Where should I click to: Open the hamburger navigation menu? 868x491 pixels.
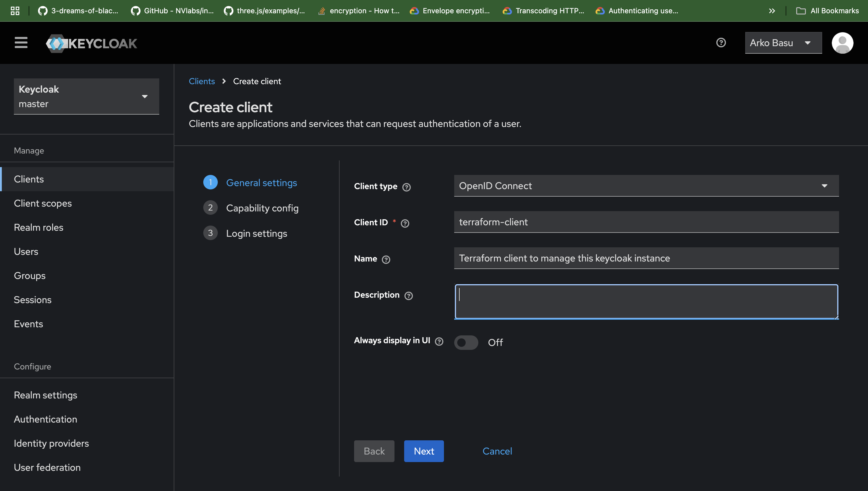21,43
